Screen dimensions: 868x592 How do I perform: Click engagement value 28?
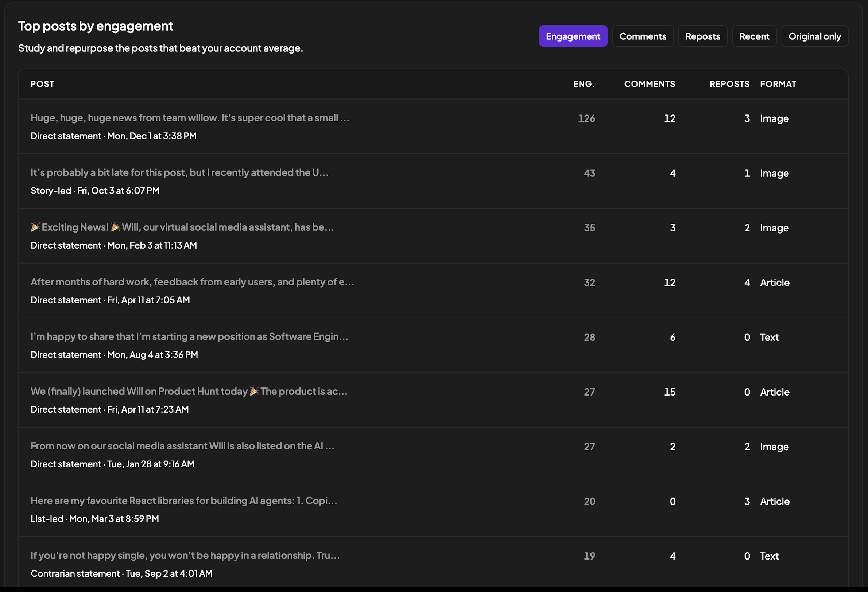[x=589, y=337]
